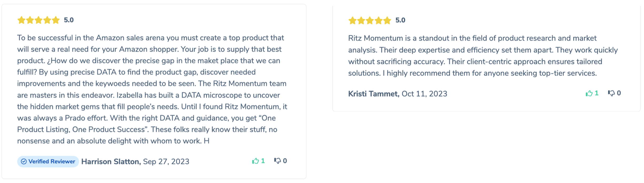The image size is (644, 183).
Task: Click 5.0 score on Kristi Tammet's review
Action: tap(400, 20)
